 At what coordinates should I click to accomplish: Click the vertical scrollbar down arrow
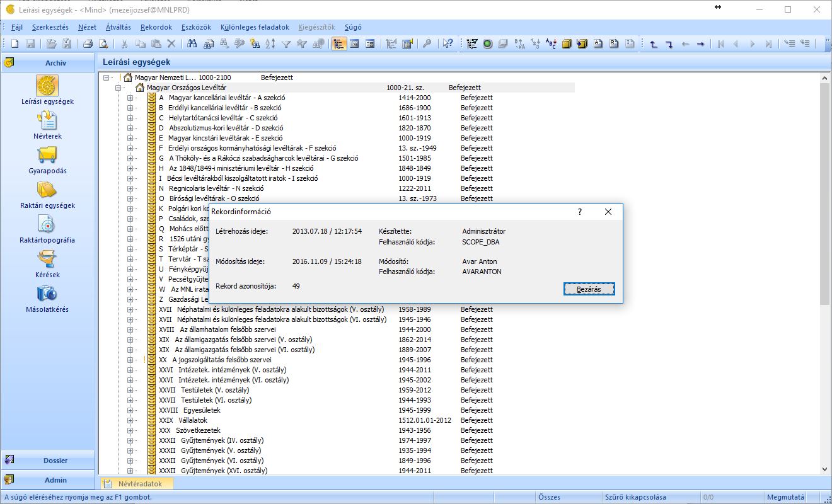pos(825,469)
